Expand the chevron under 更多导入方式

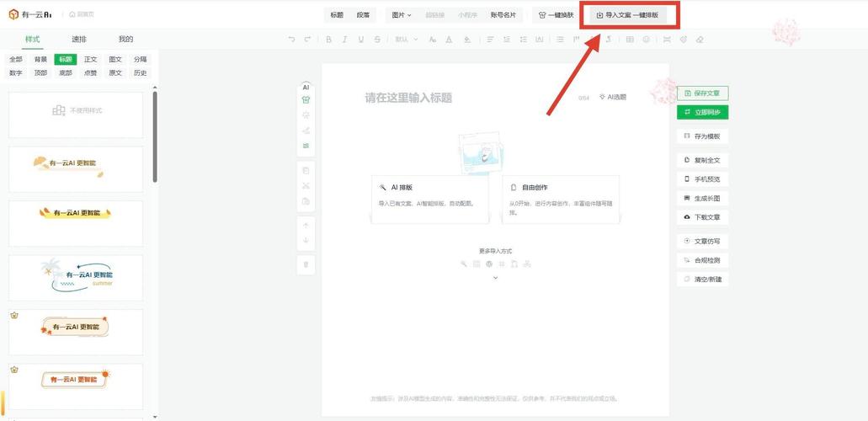[x=495, y=278]
